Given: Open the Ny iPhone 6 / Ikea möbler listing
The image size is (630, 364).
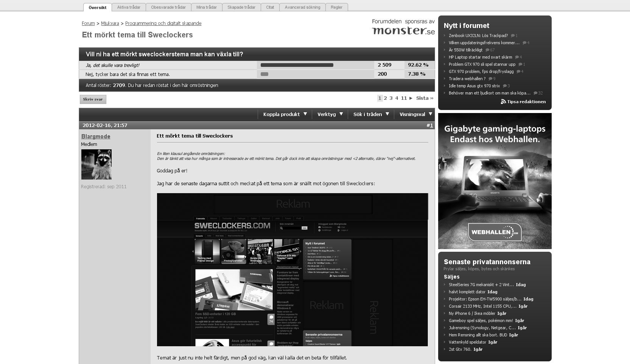Looking at the screenshot, I should tap(472, 313).
